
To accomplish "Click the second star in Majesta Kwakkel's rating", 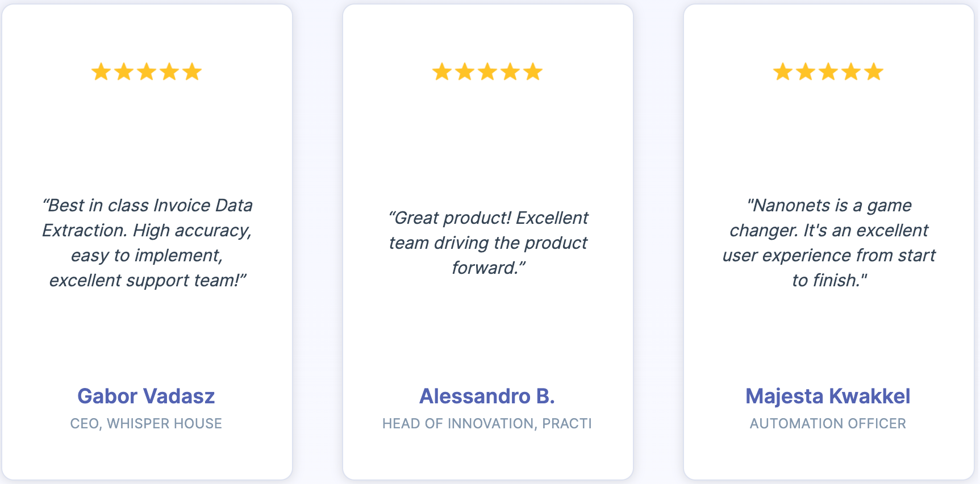I will pos(806,72).
